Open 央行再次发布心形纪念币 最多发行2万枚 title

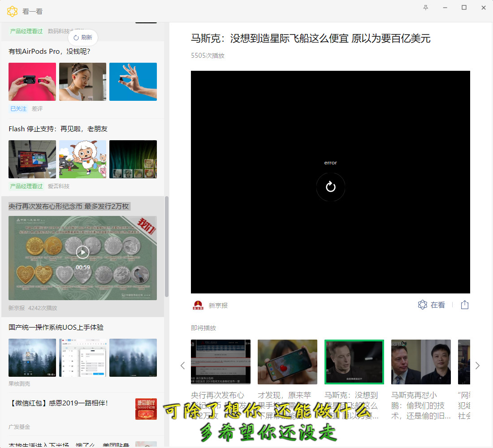[x=69, y=206]
